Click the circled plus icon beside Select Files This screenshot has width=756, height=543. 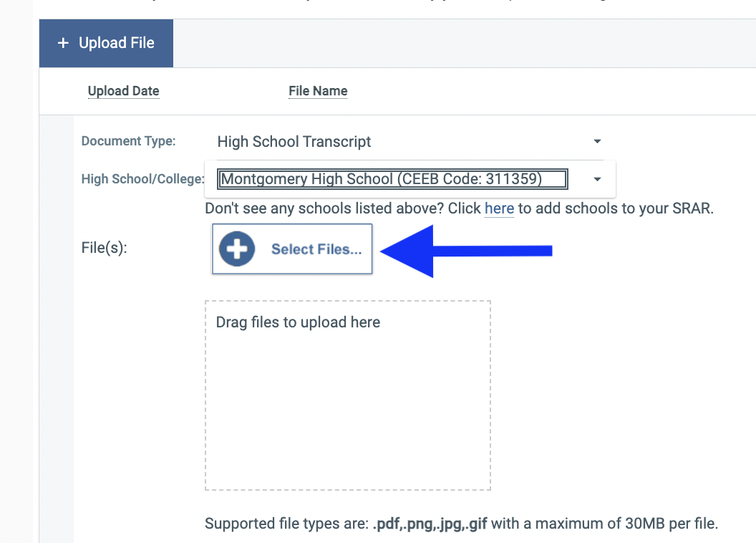pyautogui.click(x=237, y=249)
